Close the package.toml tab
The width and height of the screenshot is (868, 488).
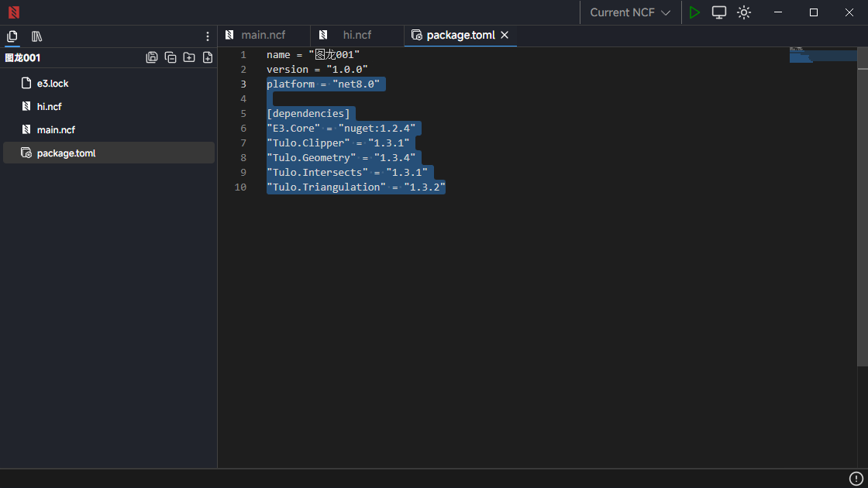tap(505, 35)
